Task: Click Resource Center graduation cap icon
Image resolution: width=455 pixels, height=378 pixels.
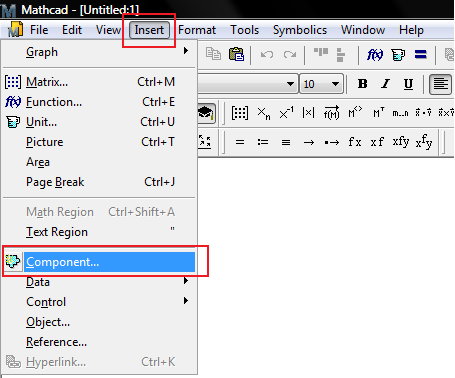Action: [206, 114]
